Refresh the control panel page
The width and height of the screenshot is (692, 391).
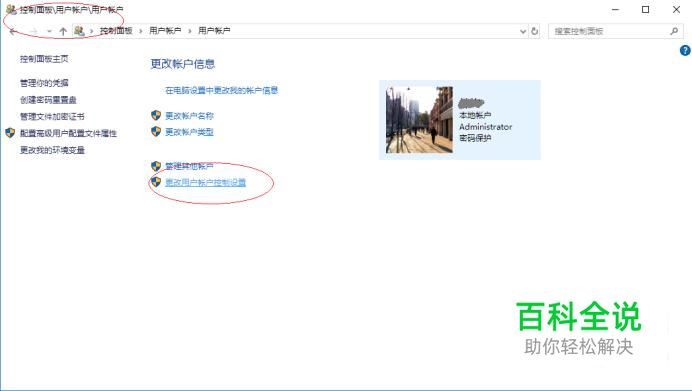(534, 31)
